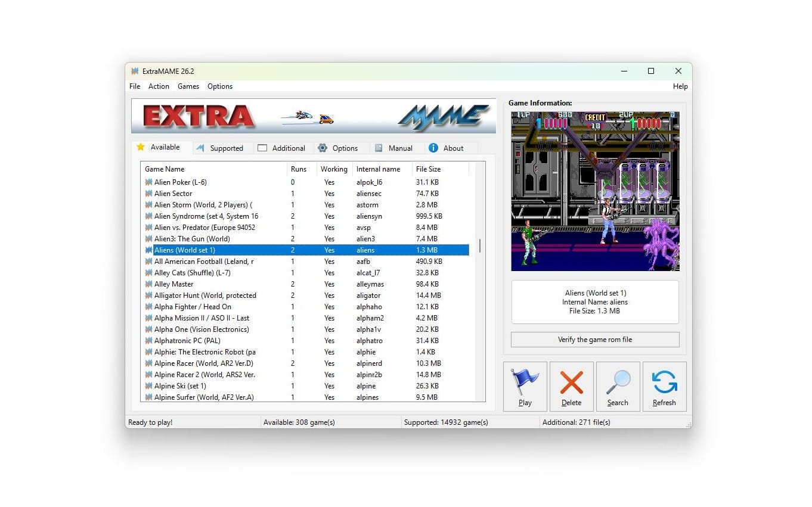
Task: Click the game icon beside Alpine Ski (set 1)
Action: click(x=149, y=386)
